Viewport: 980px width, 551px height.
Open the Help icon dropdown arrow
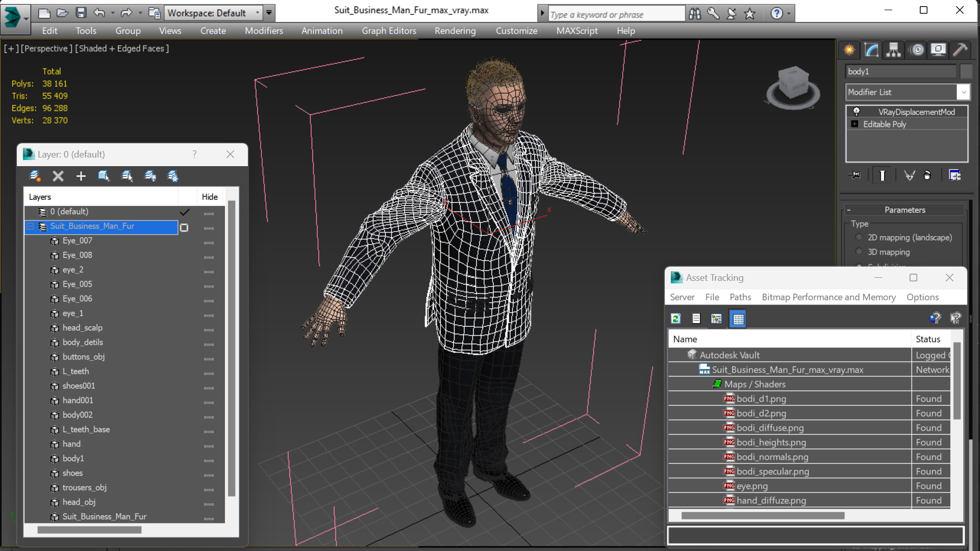789,14
